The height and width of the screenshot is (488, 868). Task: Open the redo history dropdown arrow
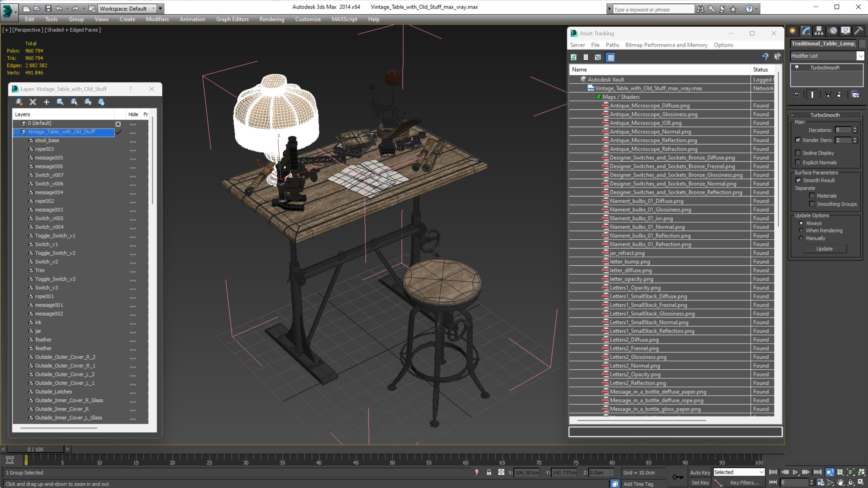pyautogui.click(x=83, y=9)
